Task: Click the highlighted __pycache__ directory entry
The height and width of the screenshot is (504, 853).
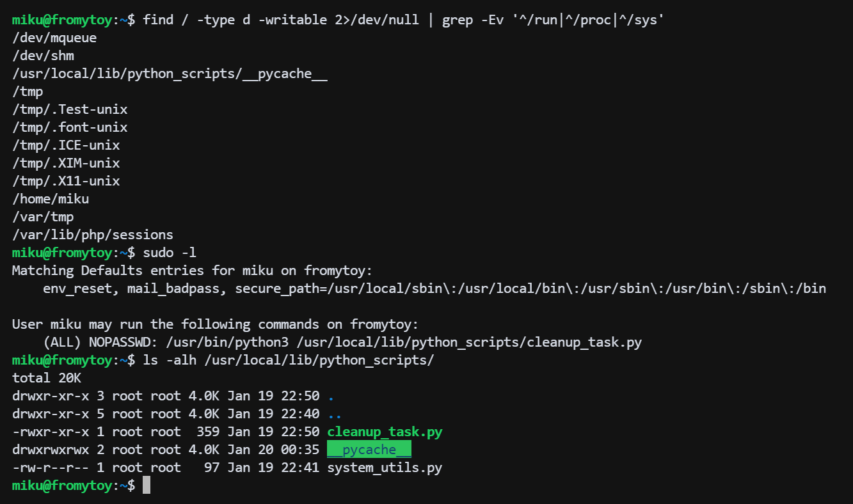Action: click(369, 450)
